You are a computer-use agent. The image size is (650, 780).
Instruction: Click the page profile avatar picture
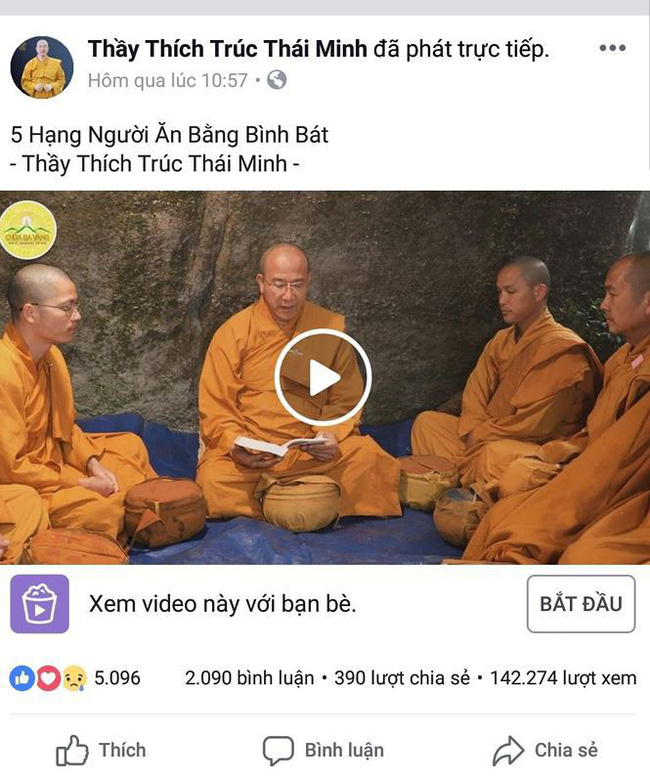42,67
